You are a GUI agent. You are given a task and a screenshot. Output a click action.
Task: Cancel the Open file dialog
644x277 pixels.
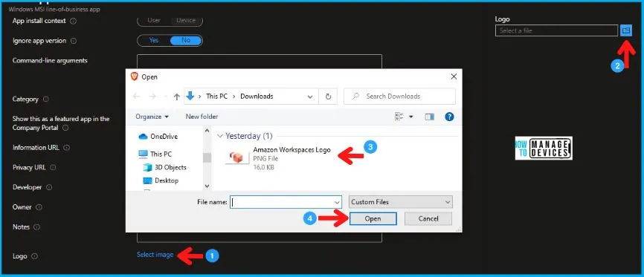[428, 219]
